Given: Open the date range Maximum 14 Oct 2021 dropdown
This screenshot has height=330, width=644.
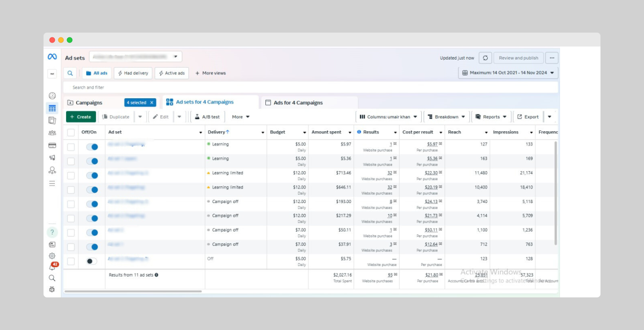Looking at the screenshot, I should click(508, 73).
